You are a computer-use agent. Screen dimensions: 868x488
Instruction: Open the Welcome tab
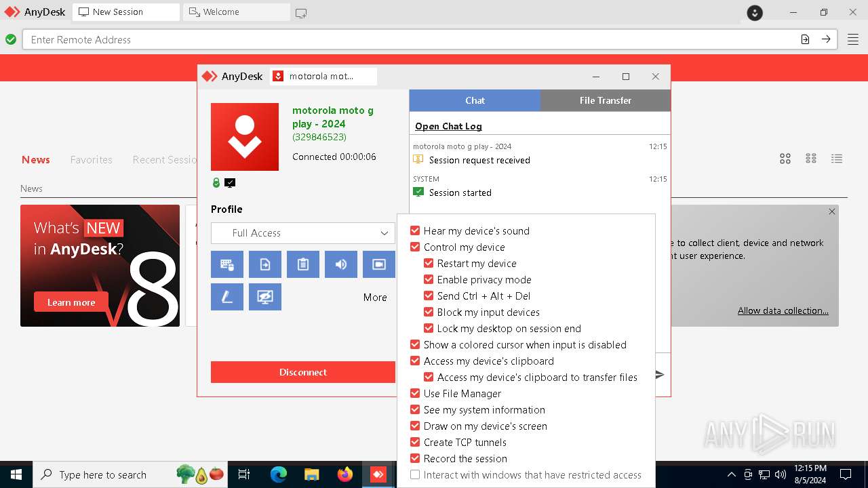(236, 12)
